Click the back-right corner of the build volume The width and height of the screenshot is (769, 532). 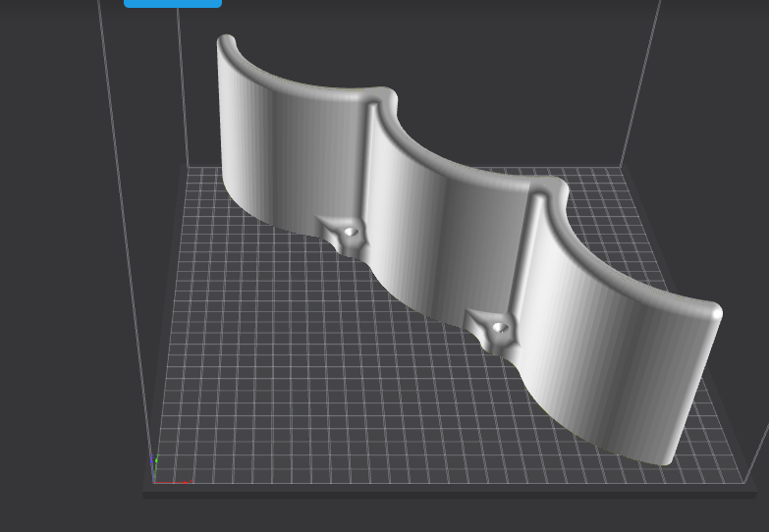(x=621, y=167)
